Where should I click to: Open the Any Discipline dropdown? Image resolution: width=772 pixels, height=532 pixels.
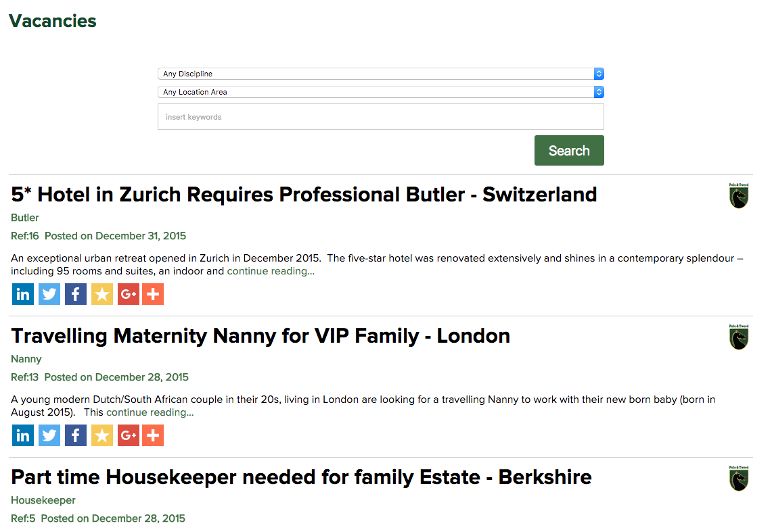click(x=380, y=74)
